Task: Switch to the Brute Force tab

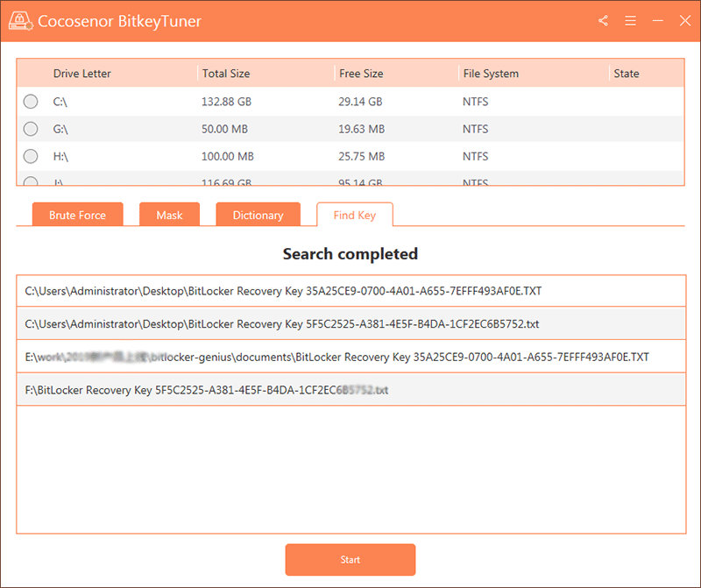Action: pyautogui.click(x=77, y=215)
